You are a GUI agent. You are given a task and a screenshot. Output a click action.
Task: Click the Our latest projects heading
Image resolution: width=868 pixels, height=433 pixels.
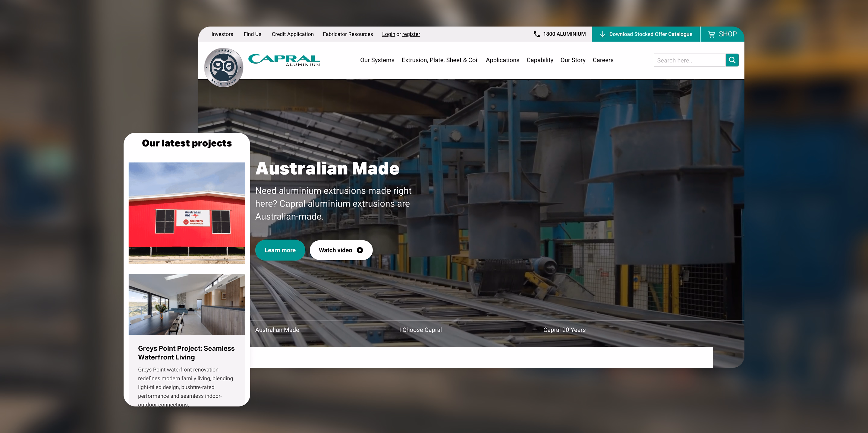187,143
